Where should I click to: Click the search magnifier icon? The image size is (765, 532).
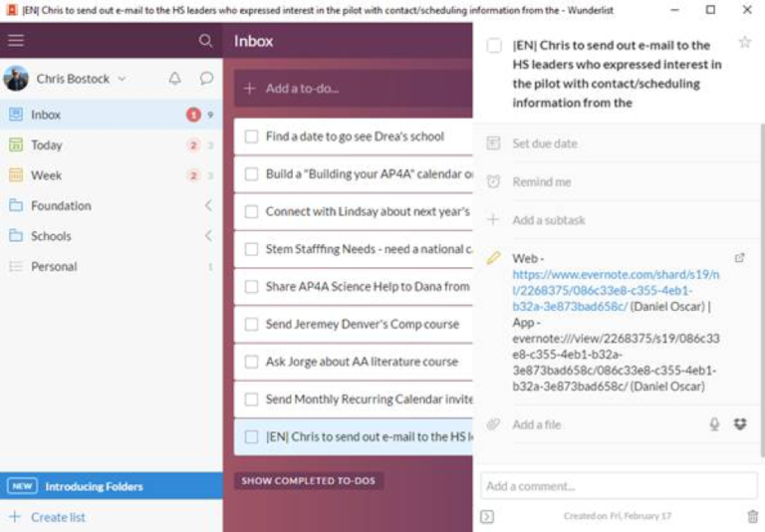click(x=205, y=41)
